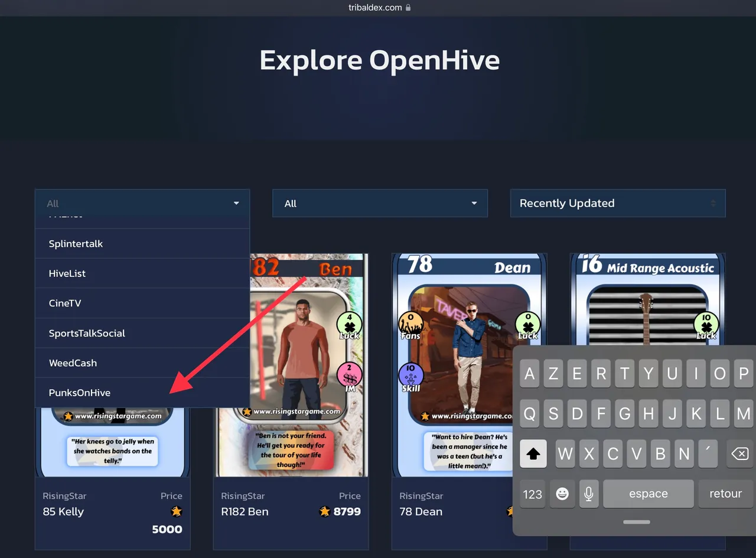The image size is (756, 558).
Task: Tap the emoji key on keyboard
Action: 562,494
